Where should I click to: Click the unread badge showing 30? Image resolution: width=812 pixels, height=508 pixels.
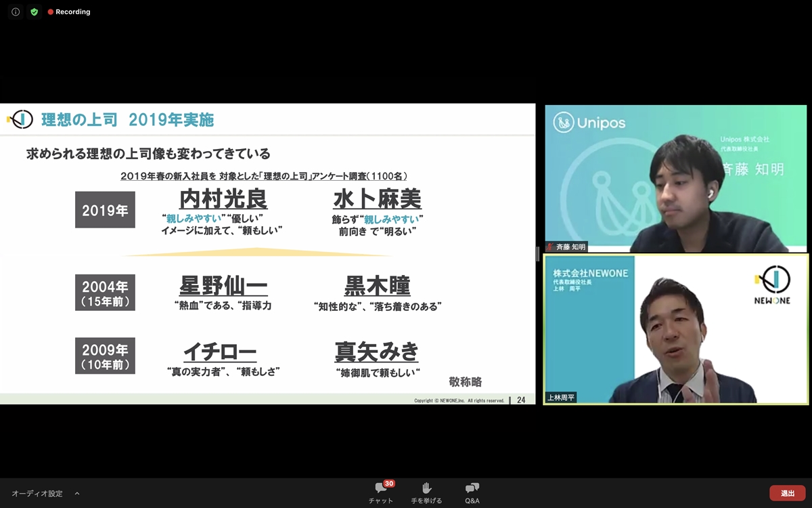coord(389,484)
